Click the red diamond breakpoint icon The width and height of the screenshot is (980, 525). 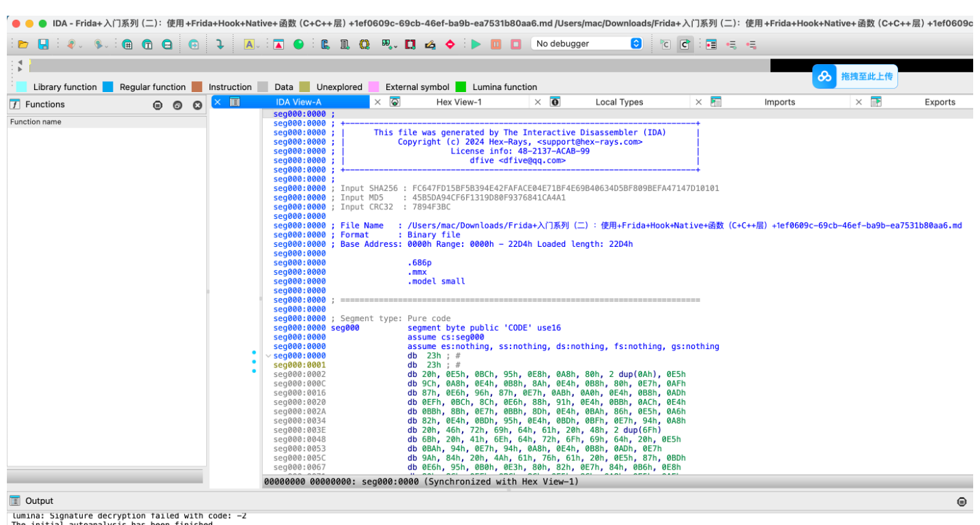(x=450, y=44)
